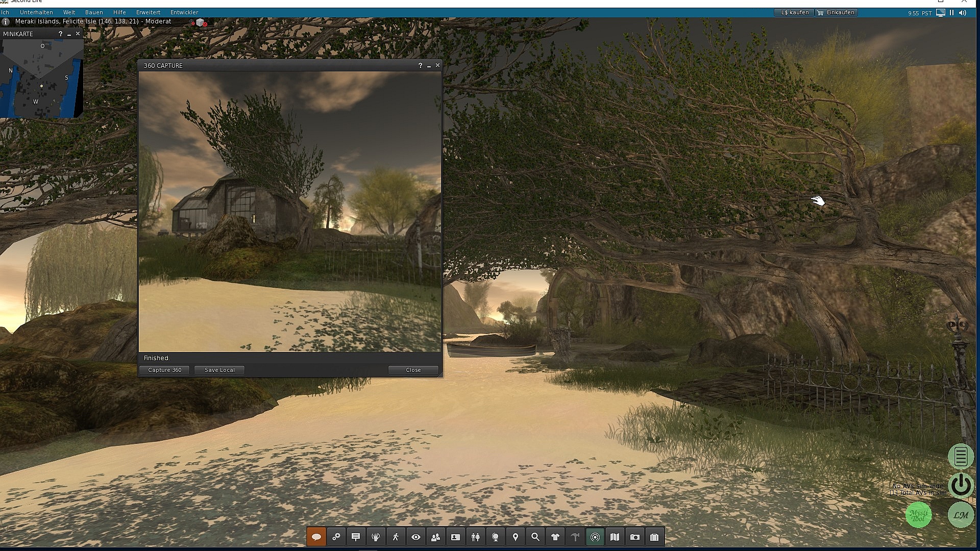Open the search magnifier icon
The height and width of the screenshot is (551, 980).
[535, 537]
